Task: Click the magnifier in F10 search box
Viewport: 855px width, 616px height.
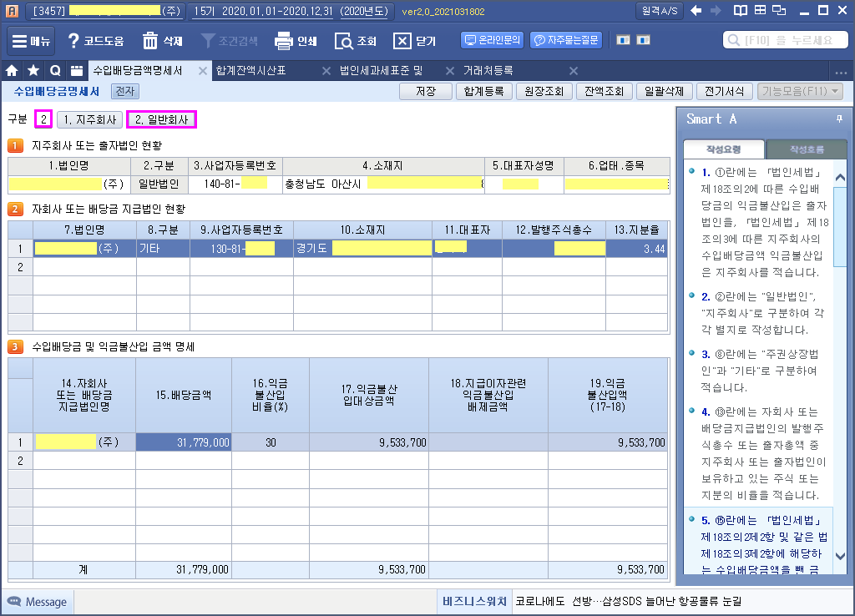Action: coord(734,40)
